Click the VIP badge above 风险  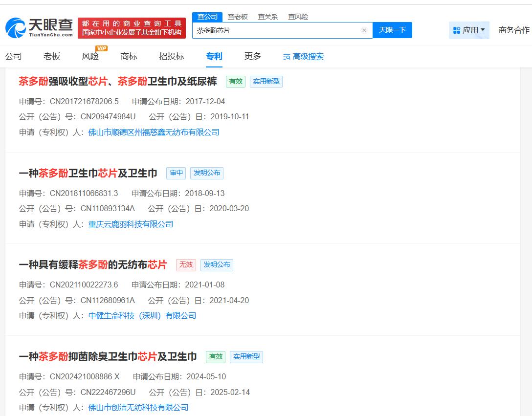coord(101,48)
